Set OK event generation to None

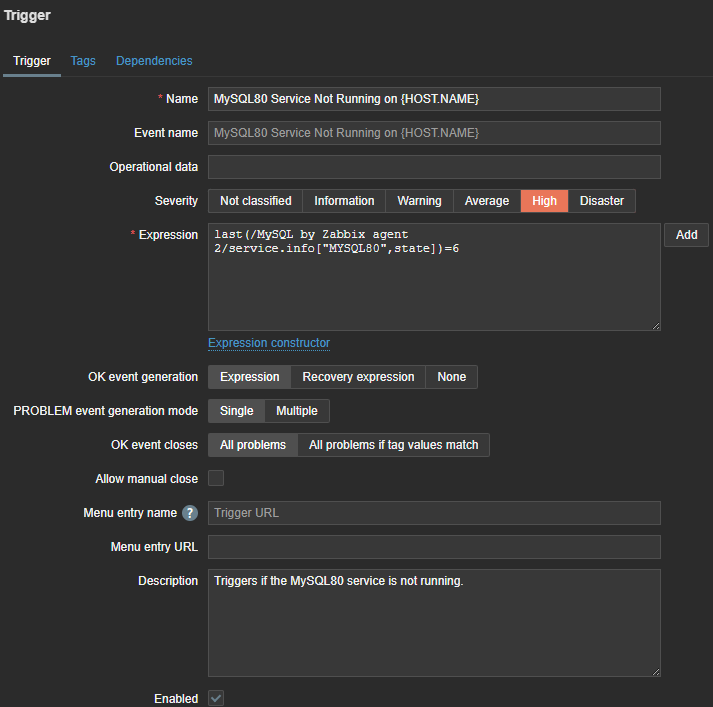pyautogui.click(x=452, y=377)
